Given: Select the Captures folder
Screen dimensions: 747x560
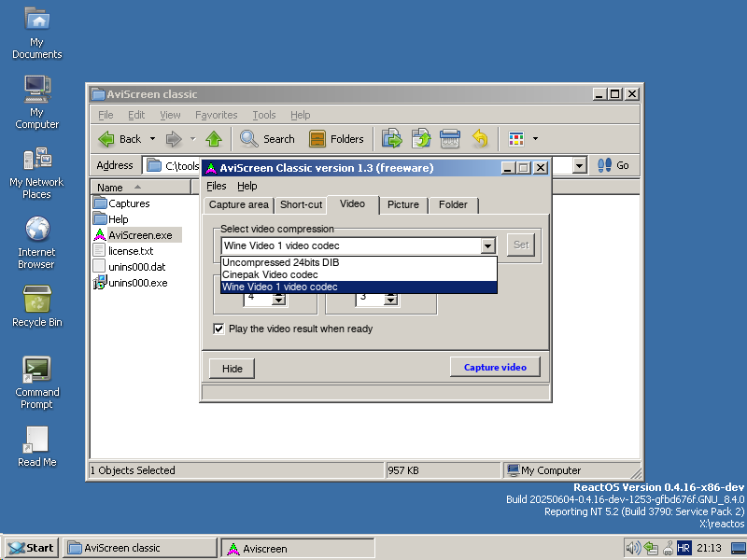Looking at the screenshot, I should pos(122,203).
